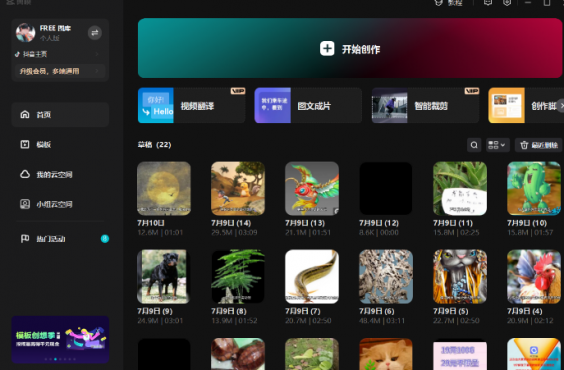Viewport: 564px width, 370px height.
Task: Open the 7月10日 moon draft thumbnail
Action: click(164, 188)
